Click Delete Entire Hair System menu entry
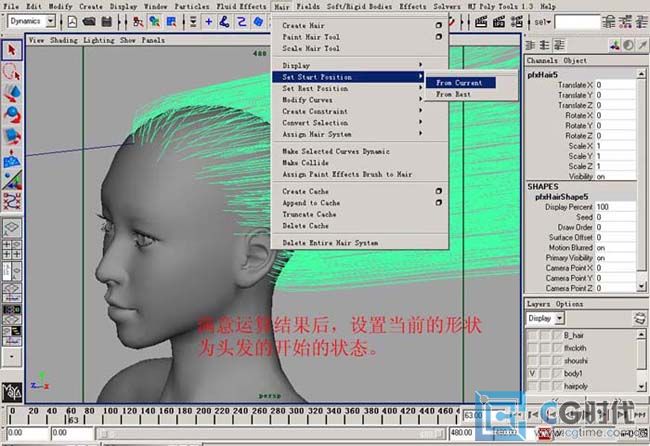 coord(330,243)
